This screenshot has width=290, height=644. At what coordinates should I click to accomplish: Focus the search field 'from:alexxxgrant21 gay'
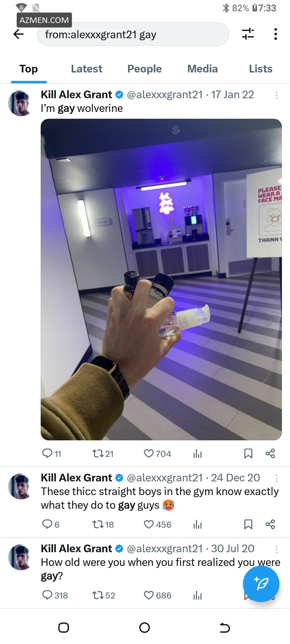pos(133,35)
